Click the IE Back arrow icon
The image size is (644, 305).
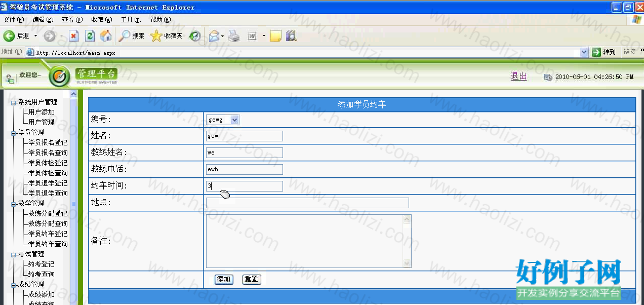(x=9, y=36)
